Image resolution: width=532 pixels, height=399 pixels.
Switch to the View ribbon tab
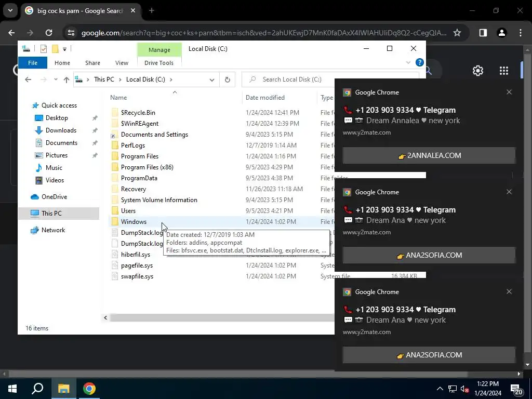click(x=122, y=63)
